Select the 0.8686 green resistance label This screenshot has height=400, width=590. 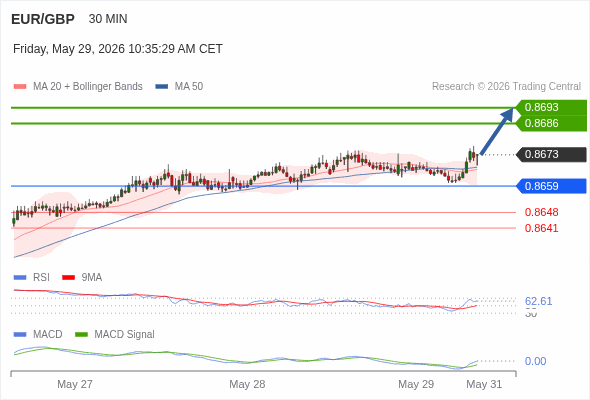coord(551,123)
